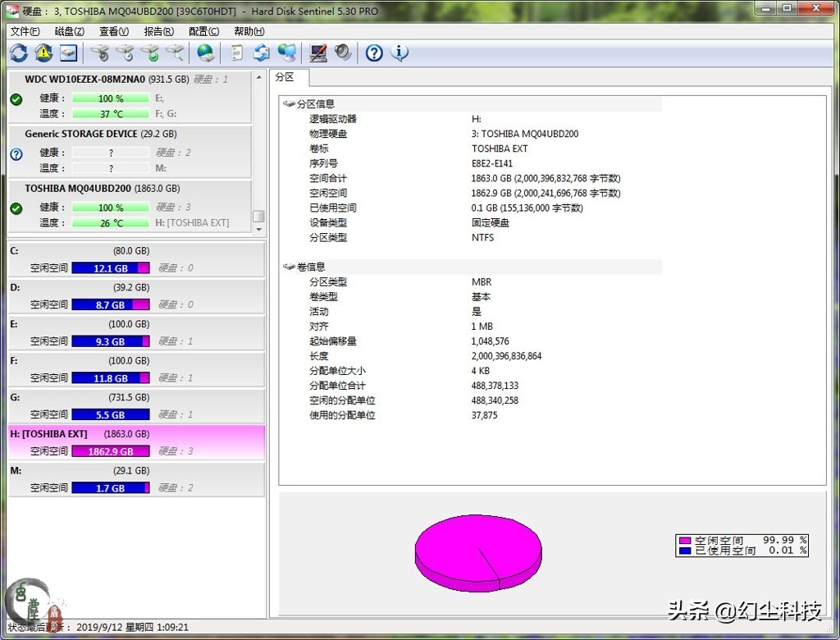The height and width of the screenshot is (640, 840).
Task: Click the D: drive free space bar
Action: (111, 304)
